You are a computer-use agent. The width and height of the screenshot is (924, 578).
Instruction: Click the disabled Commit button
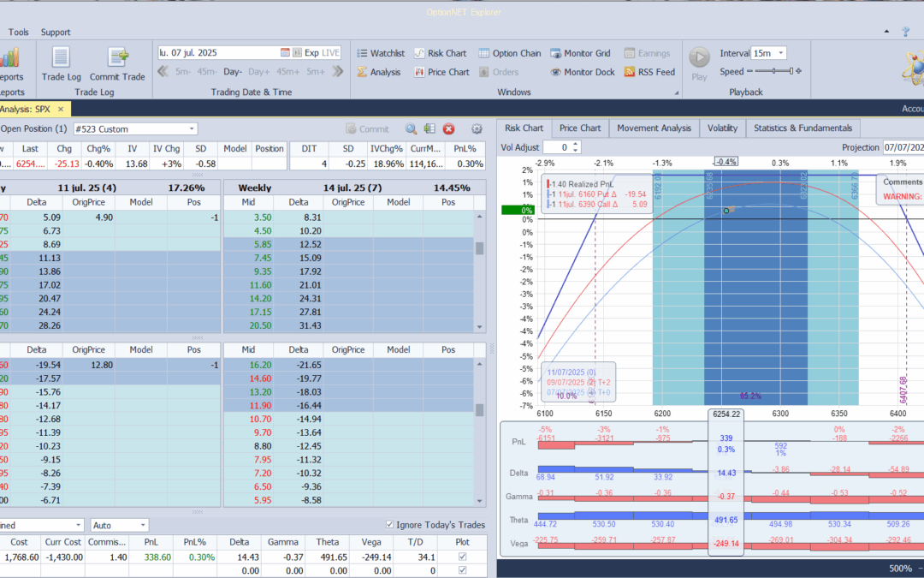click(367, 128)
